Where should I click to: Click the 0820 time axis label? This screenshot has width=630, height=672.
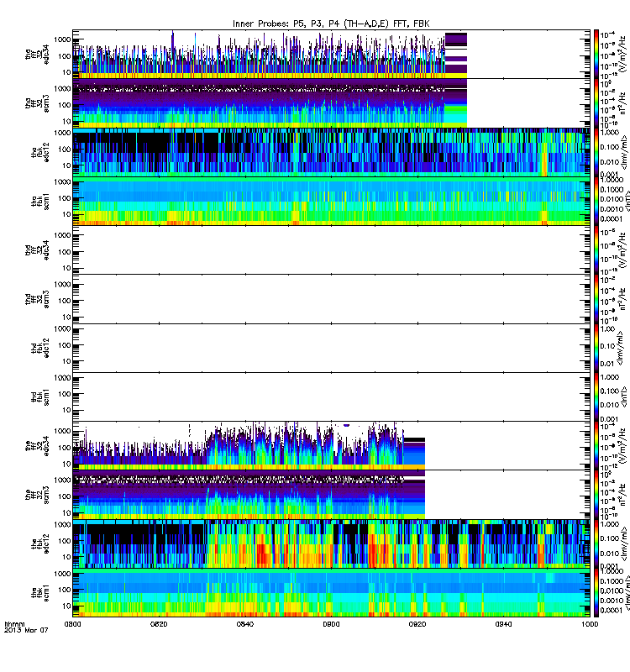[159, 624]
